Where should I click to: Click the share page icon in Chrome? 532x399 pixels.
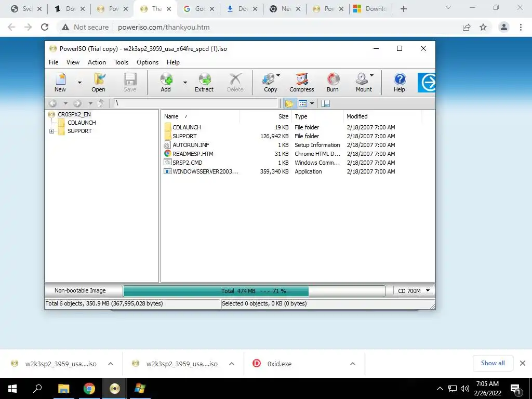[x=467, y=27]
